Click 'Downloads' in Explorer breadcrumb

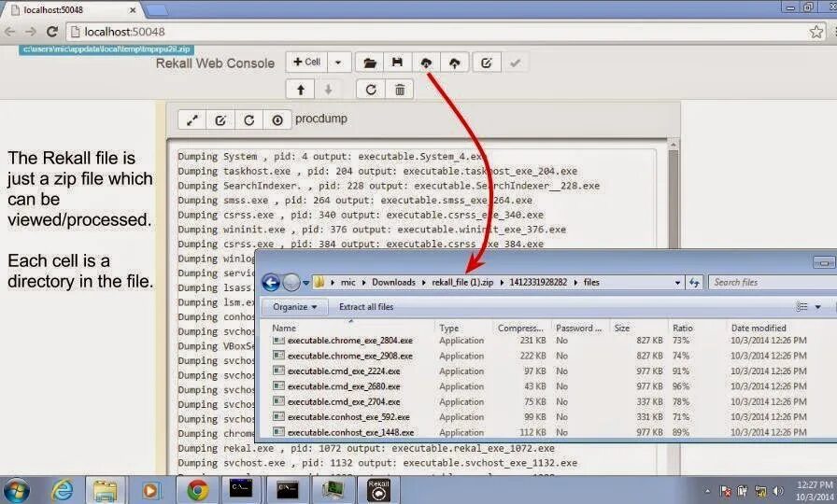point(393,282)
